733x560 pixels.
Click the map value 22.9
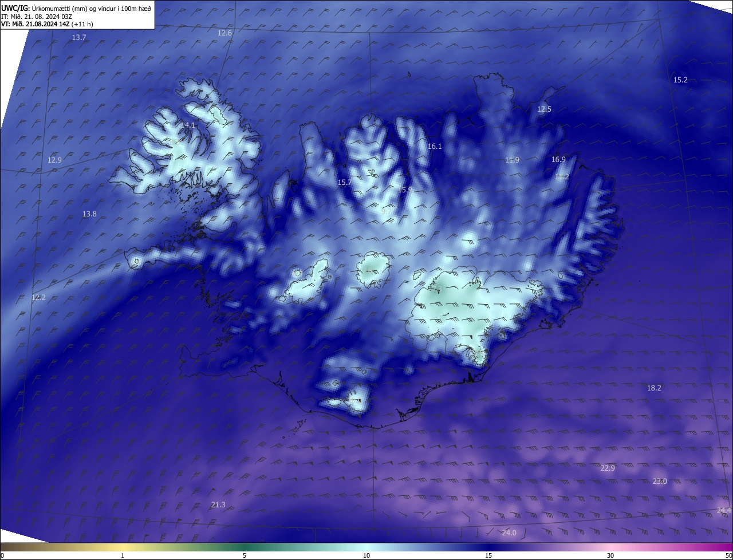tap(608, 468)
